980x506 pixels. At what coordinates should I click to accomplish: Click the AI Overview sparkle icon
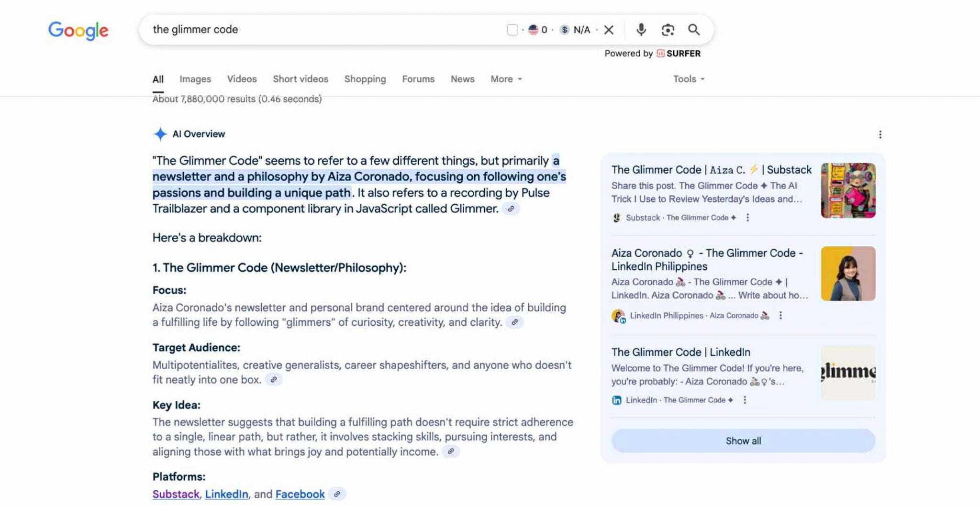click(x=160, y=134)
